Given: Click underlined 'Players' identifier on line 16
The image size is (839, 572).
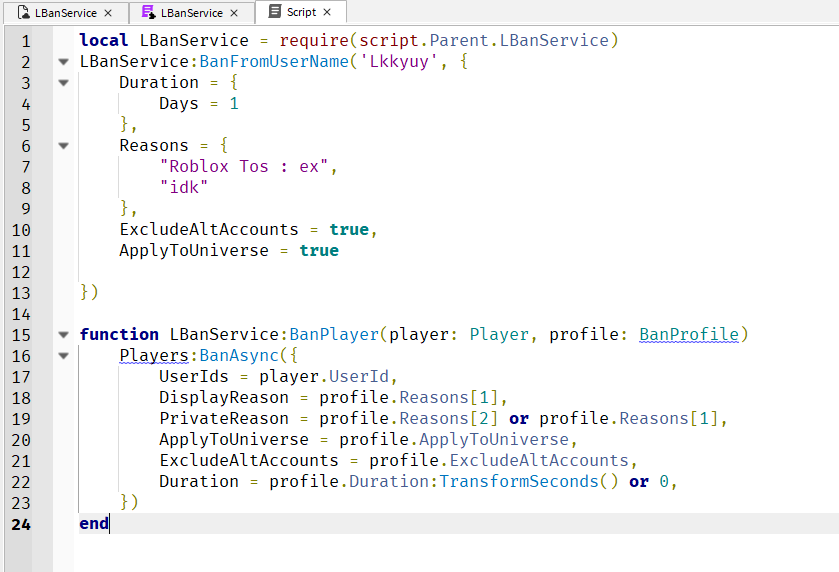Looking at the screenshot, I should coord(154,355).
